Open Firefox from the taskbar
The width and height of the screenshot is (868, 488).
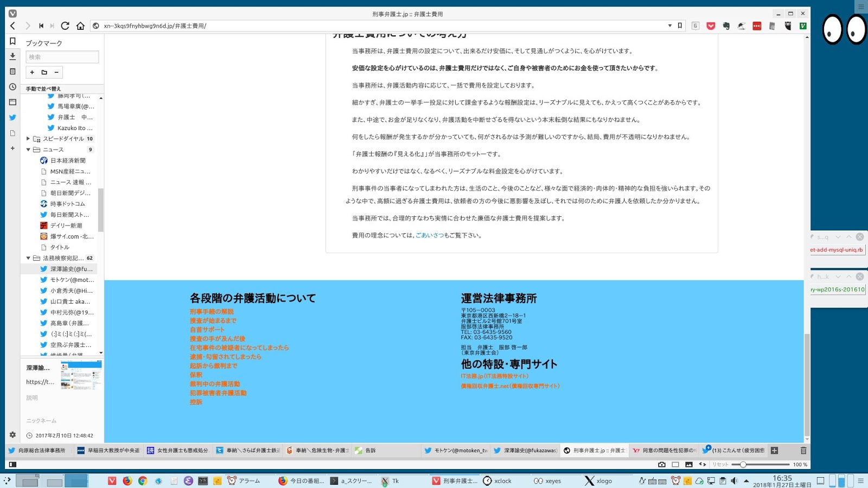click(127, 480)
